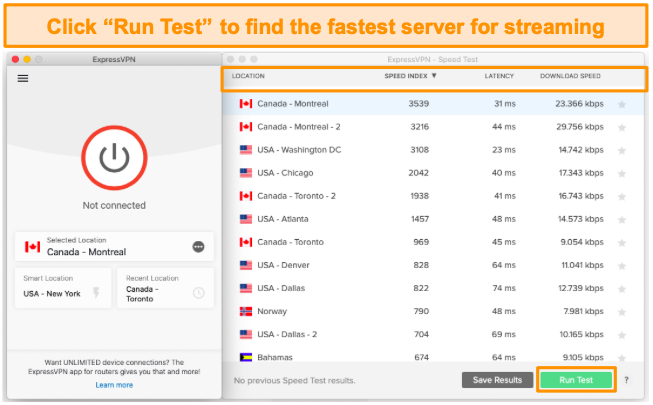The image size is (653, 405).
Task: Select Canada - Toronto - 2 in list
Action: click(434, 196)
